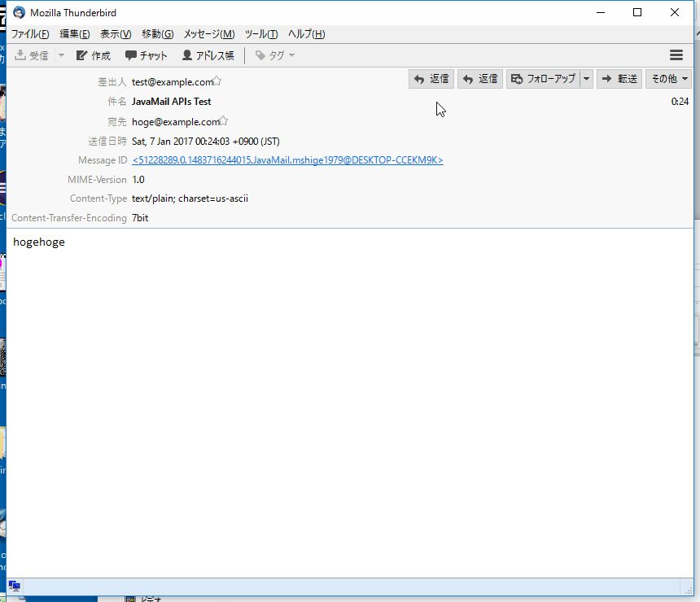Click the online status icon in status bar

pos(15,586)
